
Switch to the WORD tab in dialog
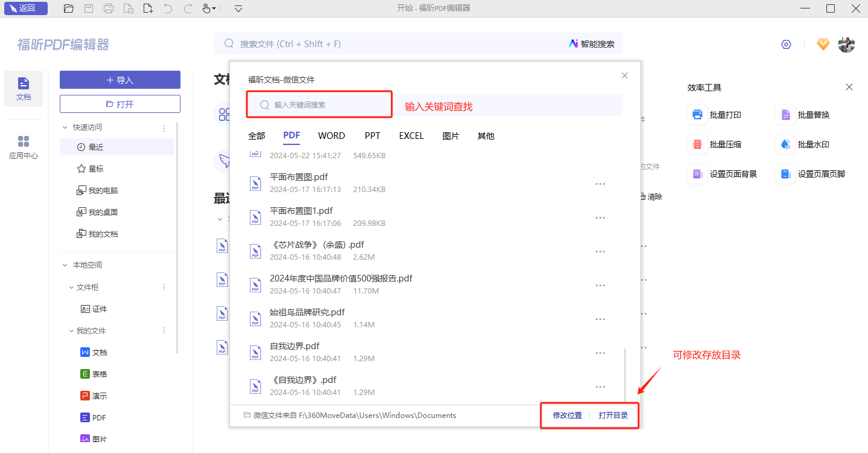point(331,136)
